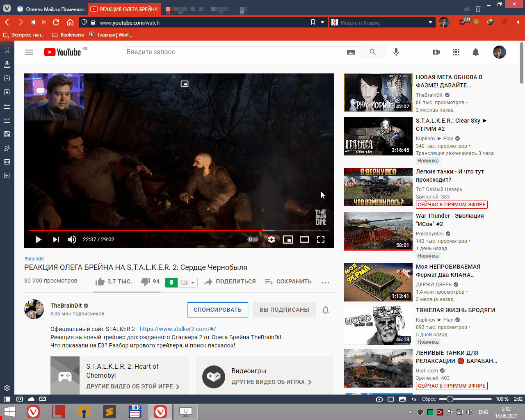Open the page actions code icon in status bar

pyautogui.click(x=414, y=399)
